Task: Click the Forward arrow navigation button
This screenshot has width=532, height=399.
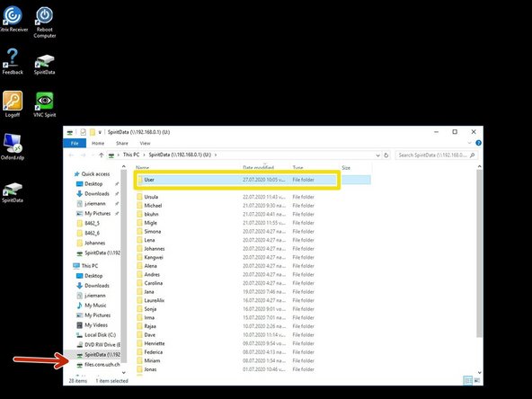Action: click(83, 155)
